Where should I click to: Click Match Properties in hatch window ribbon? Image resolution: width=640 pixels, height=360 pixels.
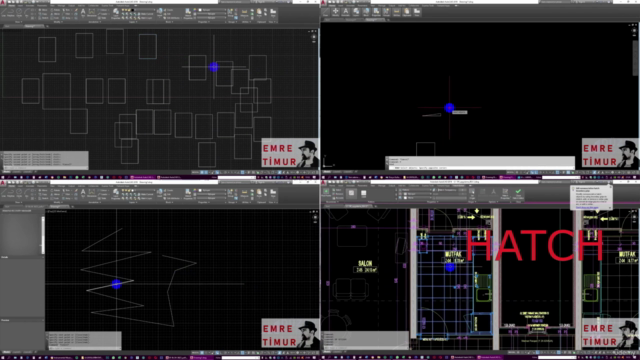tap(505, 193)
